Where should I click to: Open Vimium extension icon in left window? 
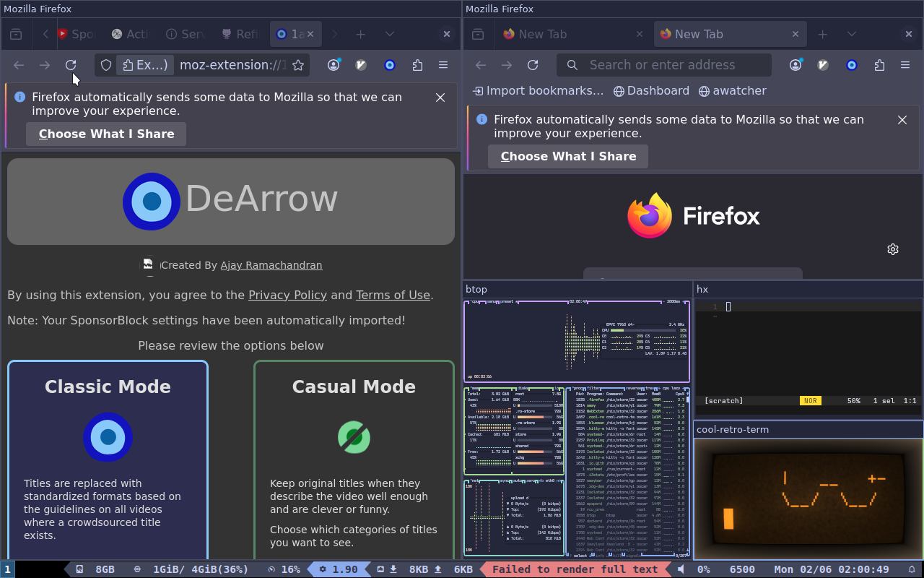click(x=362, y=65)
